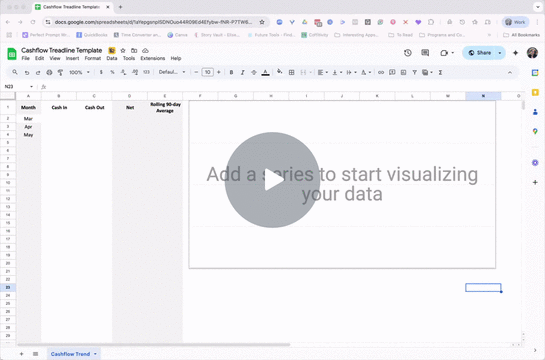
Task: Open the Data menu
Action: (x=112, y=58)
